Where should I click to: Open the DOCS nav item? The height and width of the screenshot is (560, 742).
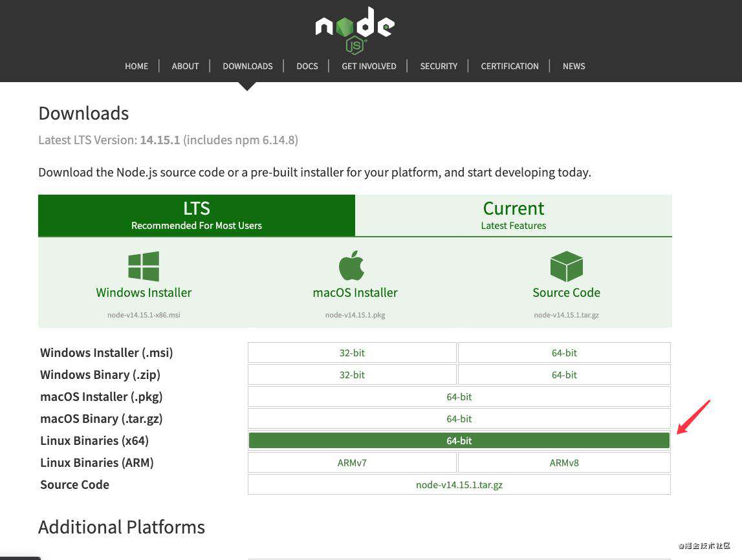coord(307,66)
